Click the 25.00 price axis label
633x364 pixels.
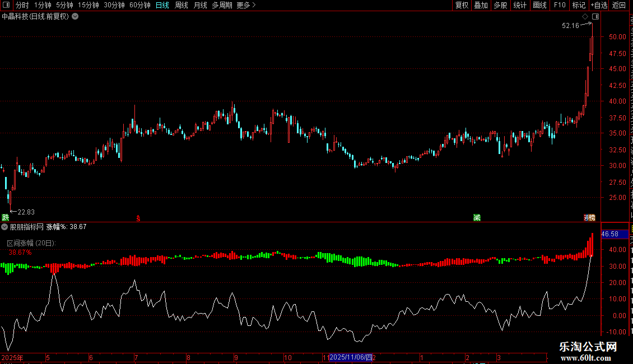(617, 198)
